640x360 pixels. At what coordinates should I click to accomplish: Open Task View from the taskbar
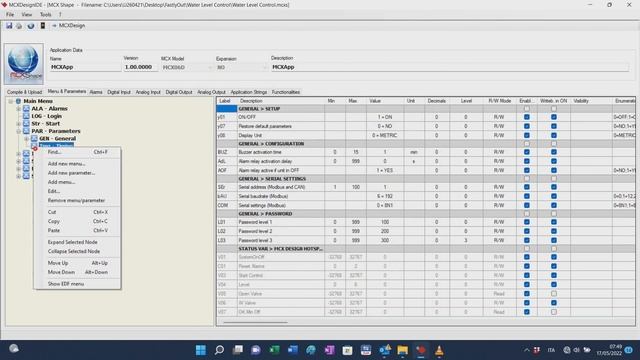click(238, 350)
